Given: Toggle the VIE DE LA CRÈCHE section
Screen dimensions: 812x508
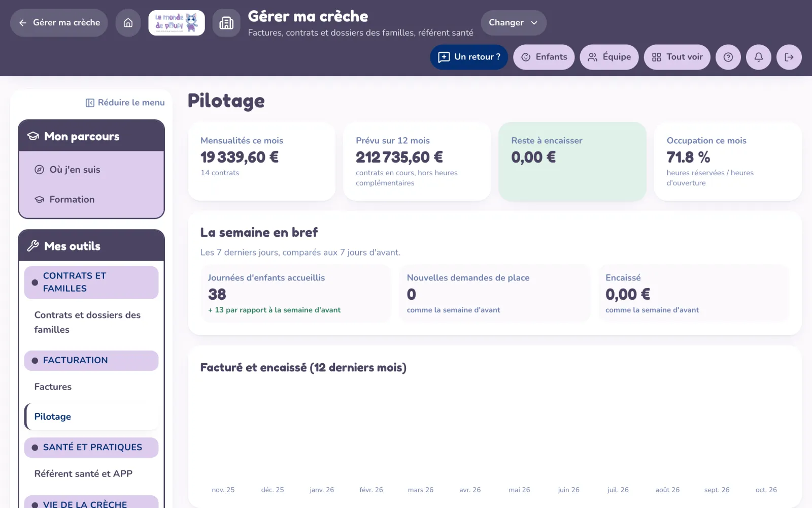Looking at the screenshot, I should coord(91,502).
